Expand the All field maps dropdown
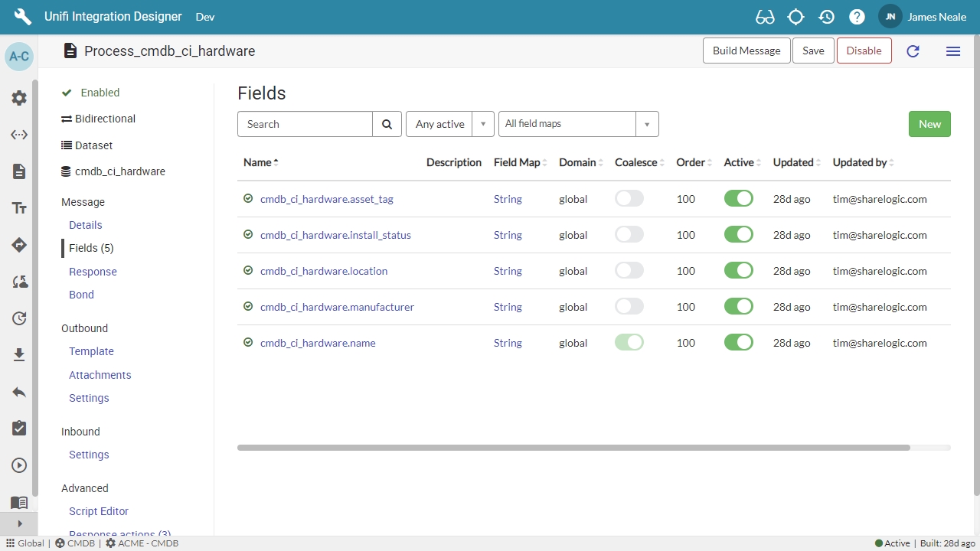980x551 pixels. coord(578,124)
